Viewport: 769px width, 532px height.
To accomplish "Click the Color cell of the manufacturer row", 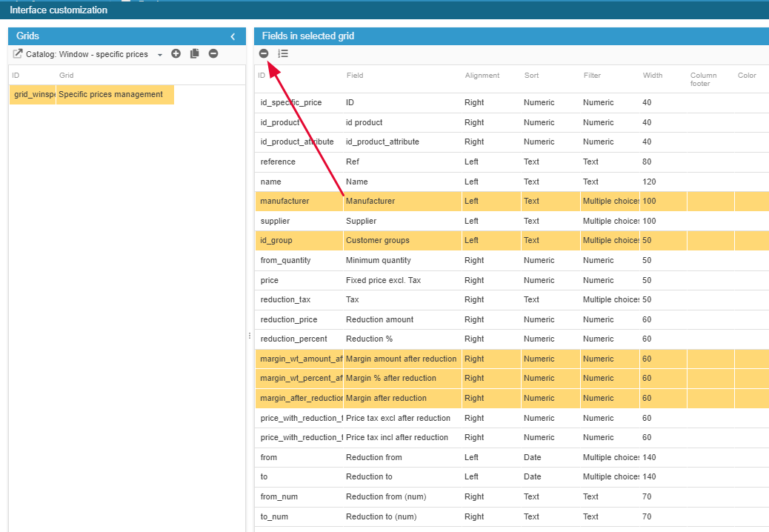I will tap(750, 202).
